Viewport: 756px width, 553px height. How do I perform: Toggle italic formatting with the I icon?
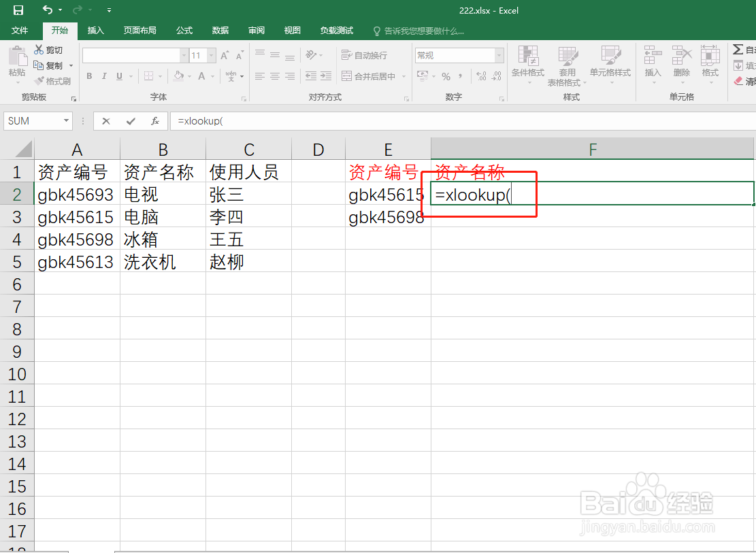[x=102, y=76]
